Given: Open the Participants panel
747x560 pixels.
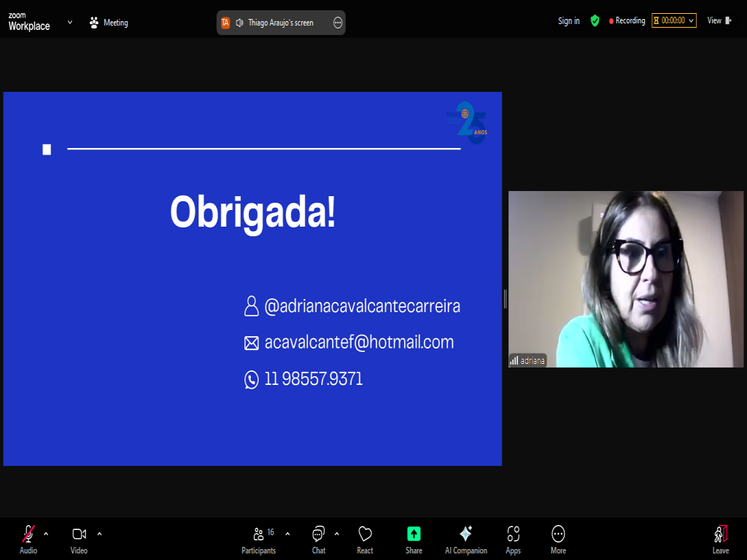Looking at the screenshot, I should 258,538.
